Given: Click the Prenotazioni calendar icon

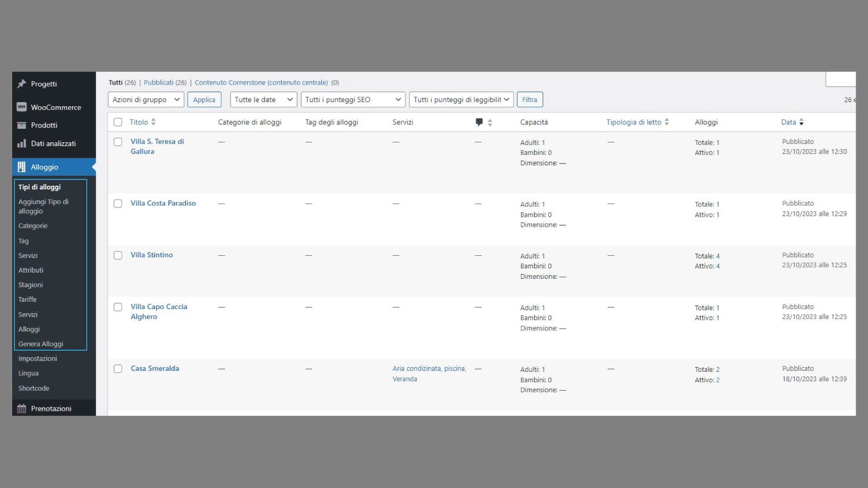Looking at the screenshot, I should pos(21,408).
